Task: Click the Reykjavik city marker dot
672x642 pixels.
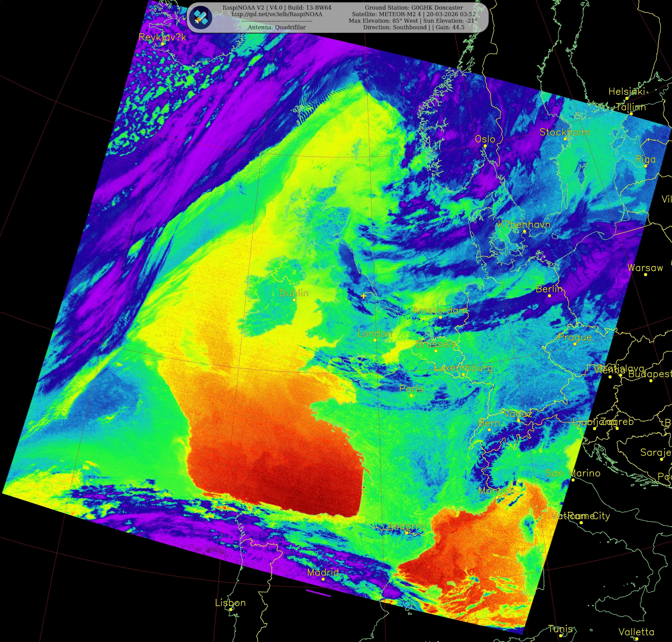Action: point(162,44)
